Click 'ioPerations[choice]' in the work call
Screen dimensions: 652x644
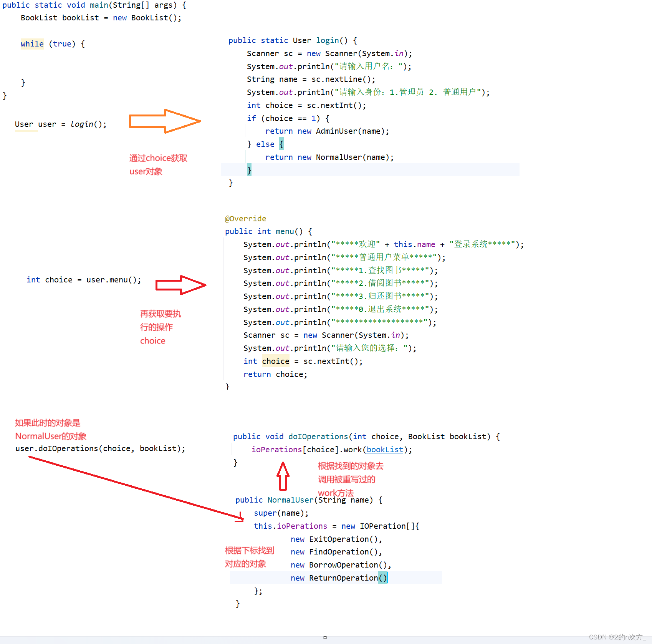[295, 450]
